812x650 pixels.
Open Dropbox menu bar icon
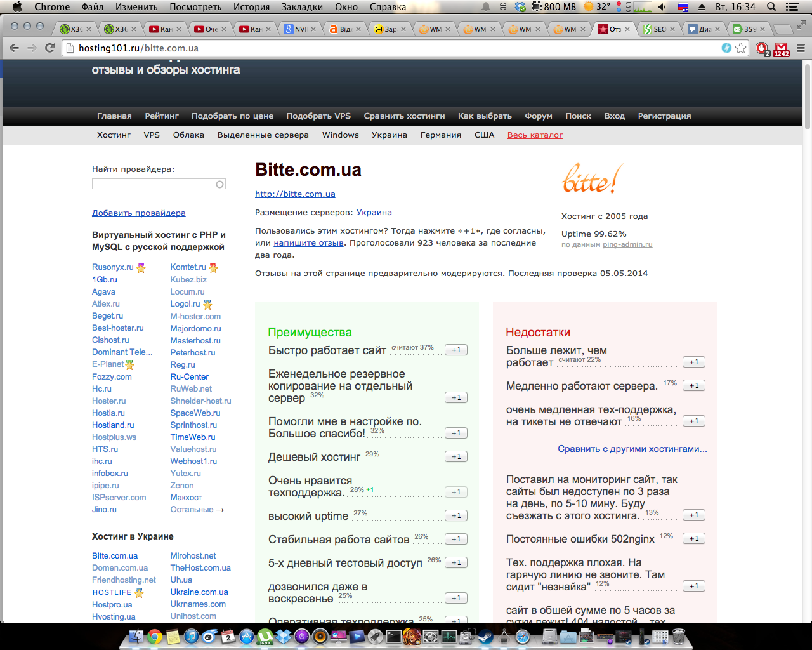pos(520,7)
